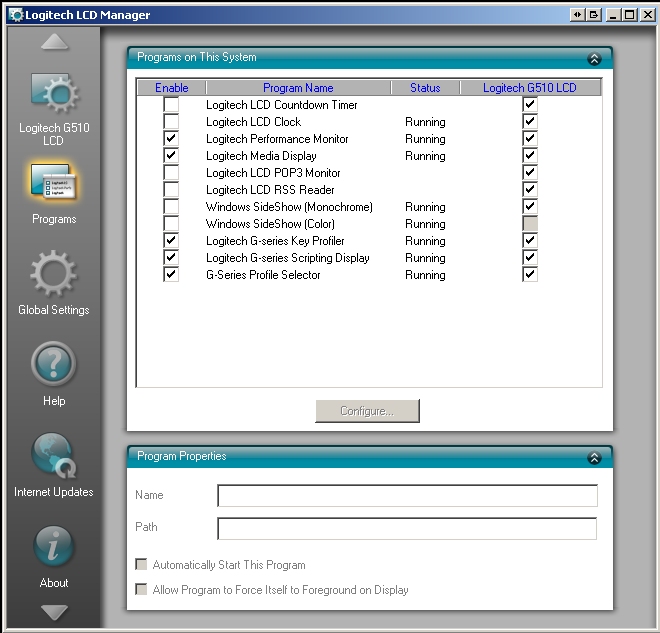Maximize the Logitech LCD Manager window
The image size is (660, 633).
click(630, 15)
